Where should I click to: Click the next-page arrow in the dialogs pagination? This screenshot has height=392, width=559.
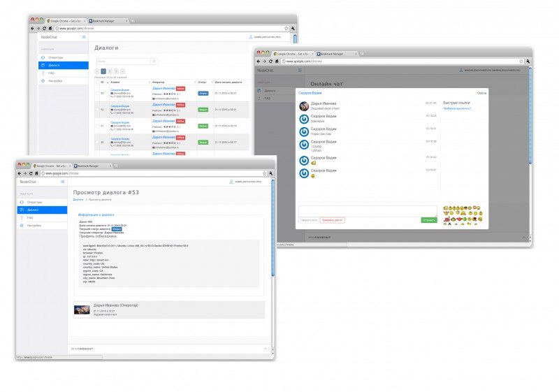tap(123, 71)
